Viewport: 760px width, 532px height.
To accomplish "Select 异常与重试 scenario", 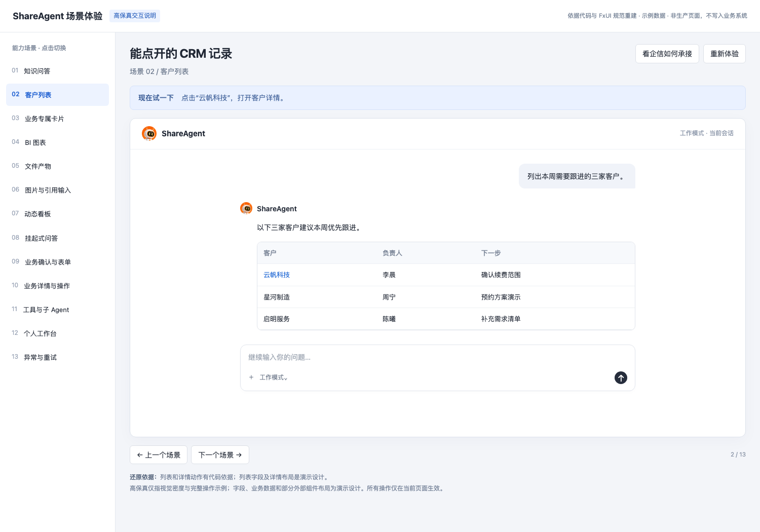I will coord(57,357).
